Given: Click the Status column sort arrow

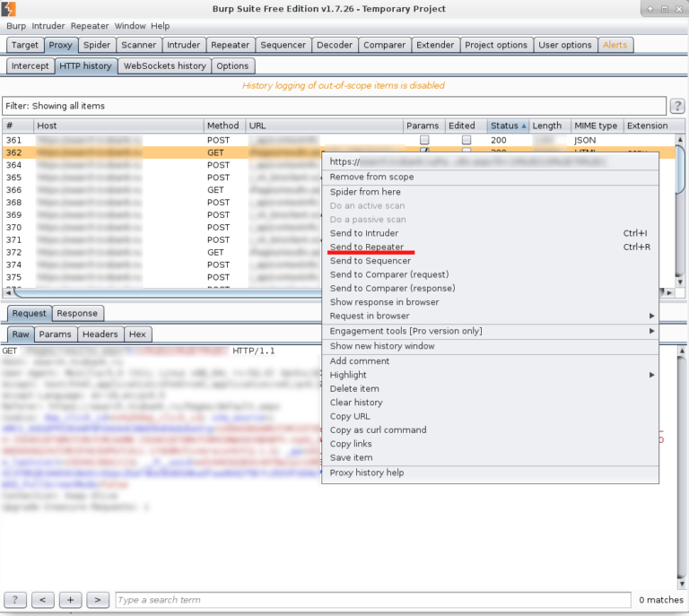Looking at the screenshot, I should (x=525, y=126).
